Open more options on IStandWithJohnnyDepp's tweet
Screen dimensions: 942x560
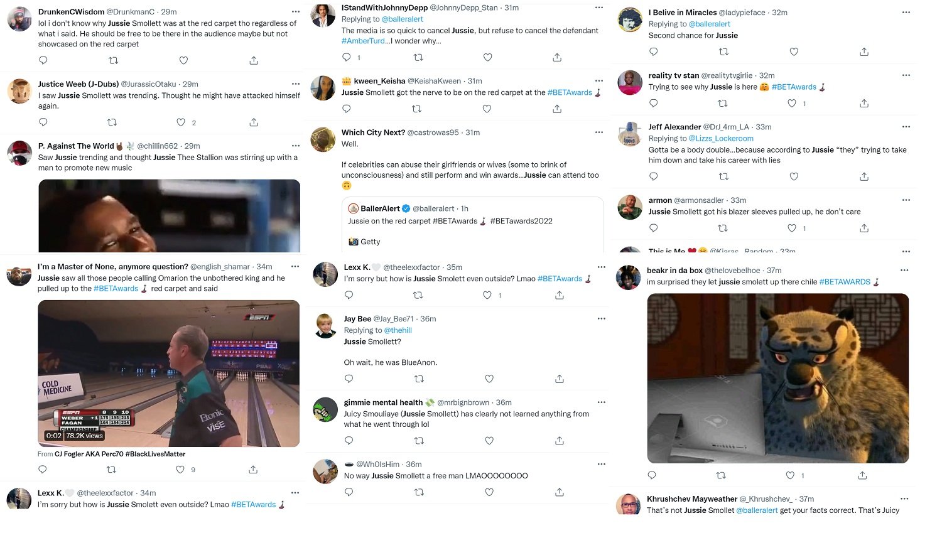(x=598, y=8)
